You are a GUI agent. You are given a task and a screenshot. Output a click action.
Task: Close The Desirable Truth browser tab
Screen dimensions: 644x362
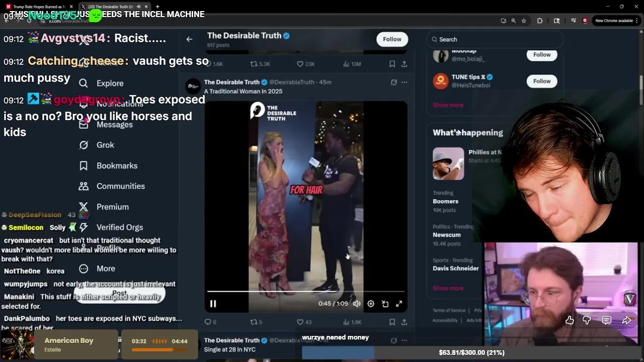pos(146,7)
